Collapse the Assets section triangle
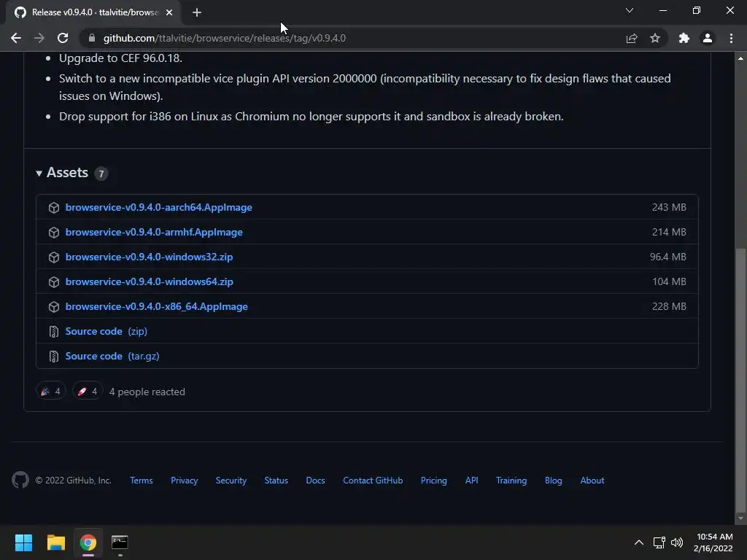 click(x=39, y=174)
